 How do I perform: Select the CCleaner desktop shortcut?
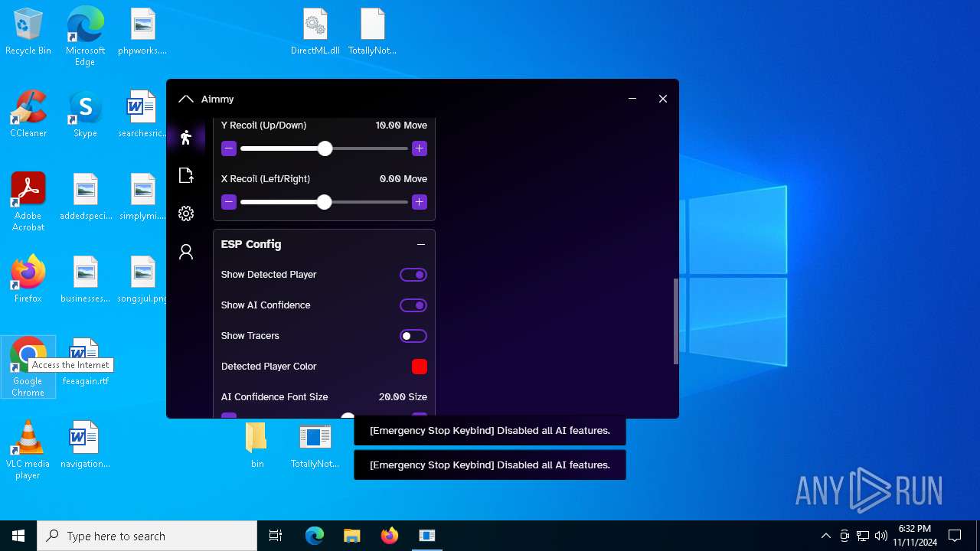point(28,115)
